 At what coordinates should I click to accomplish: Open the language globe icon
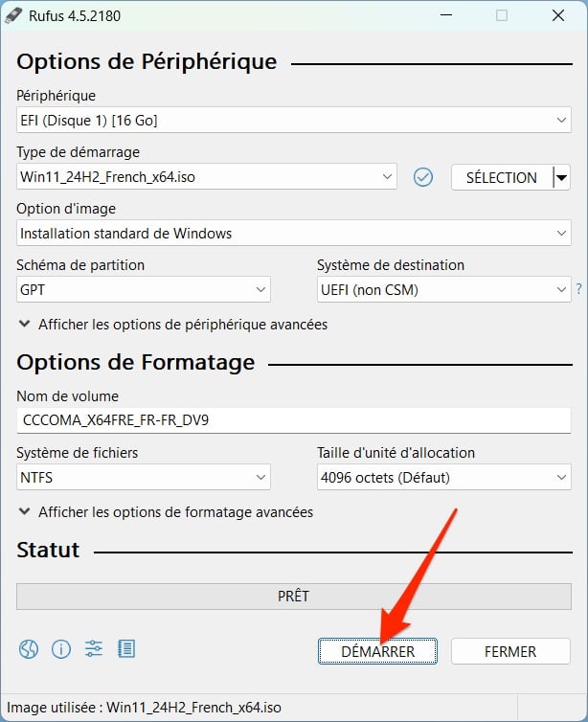(28, 649)
